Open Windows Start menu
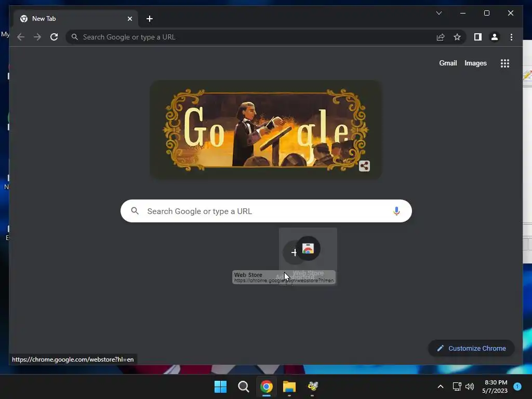532x399 pixels. [x=220, y=387]
